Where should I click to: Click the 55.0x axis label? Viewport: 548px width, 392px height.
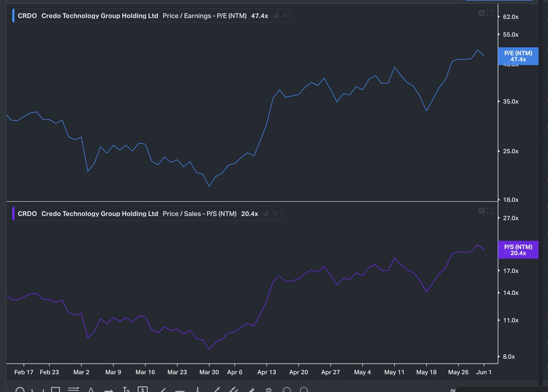click(511, 35)
